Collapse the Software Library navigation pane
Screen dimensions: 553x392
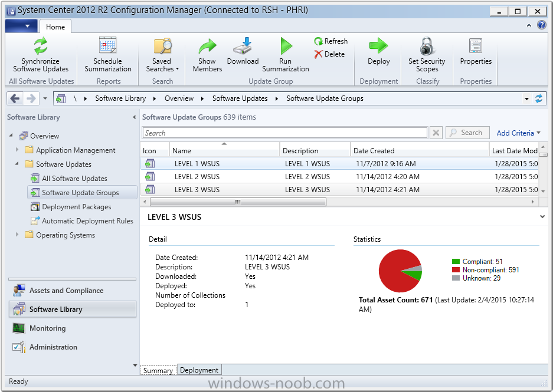(135, 117)
